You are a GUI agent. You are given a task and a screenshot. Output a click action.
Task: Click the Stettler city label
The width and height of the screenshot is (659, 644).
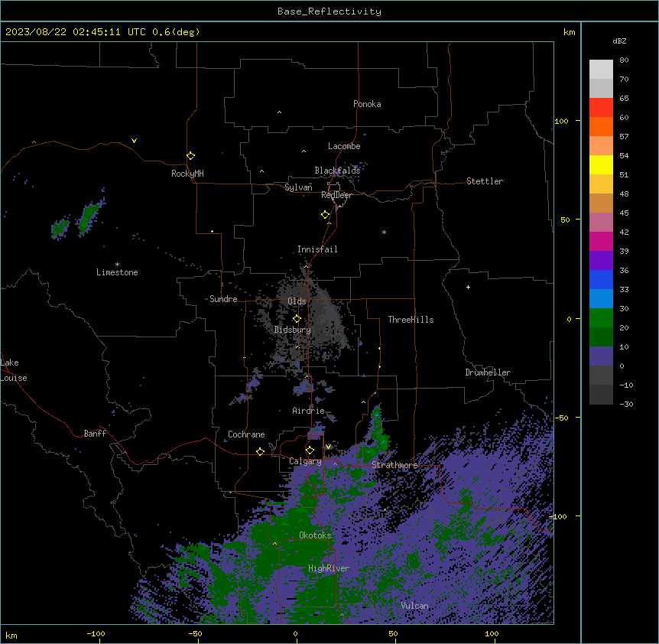click(485, 181)
